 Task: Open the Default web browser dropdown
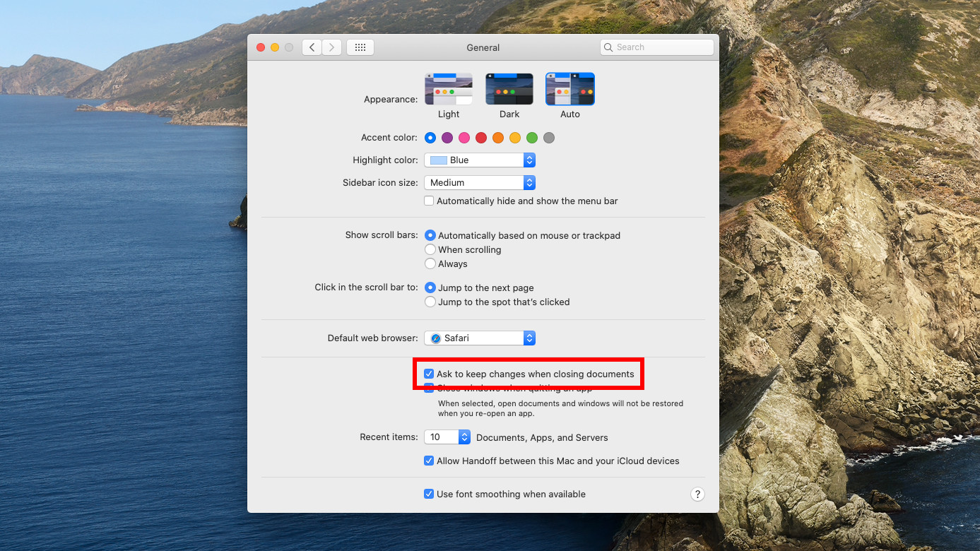[x=480, y=338]
